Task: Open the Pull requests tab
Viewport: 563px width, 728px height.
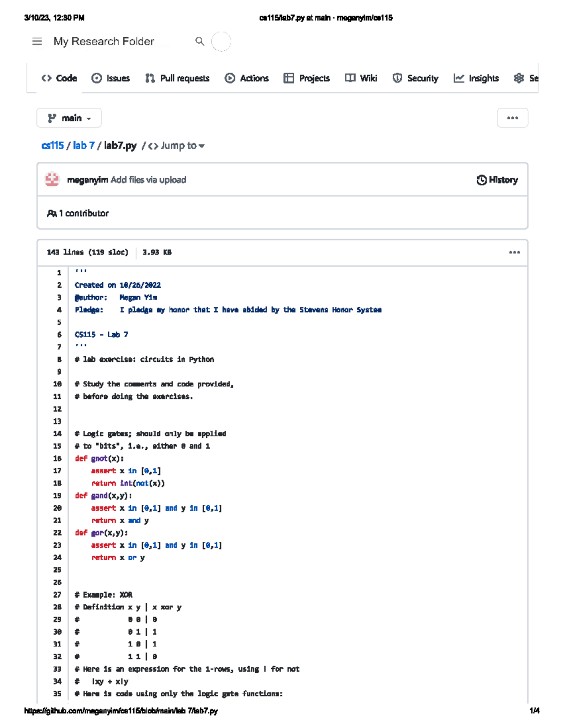Action: [x=177, y=78]
